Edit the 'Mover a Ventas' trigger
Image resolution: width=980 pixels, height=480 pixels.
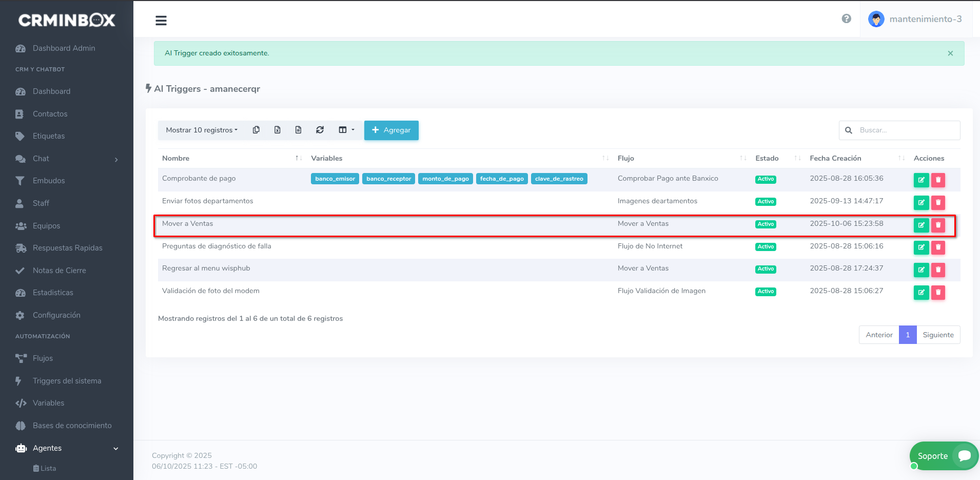(x=921, y=225)
